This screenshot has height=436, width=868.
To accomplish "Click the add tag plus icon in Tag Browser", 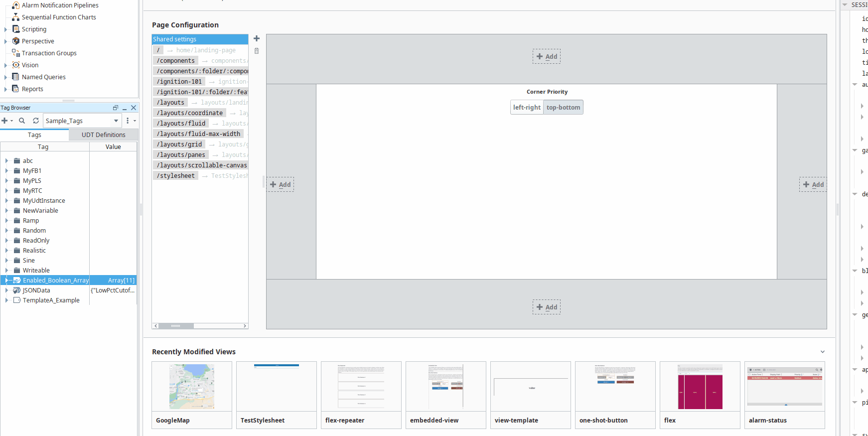I will (5, 121).
